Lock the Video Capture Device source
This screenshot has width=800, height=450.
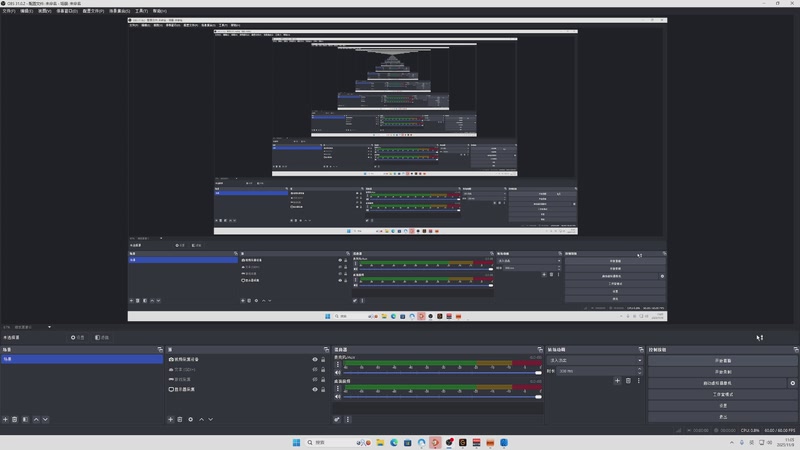point(323,360)
